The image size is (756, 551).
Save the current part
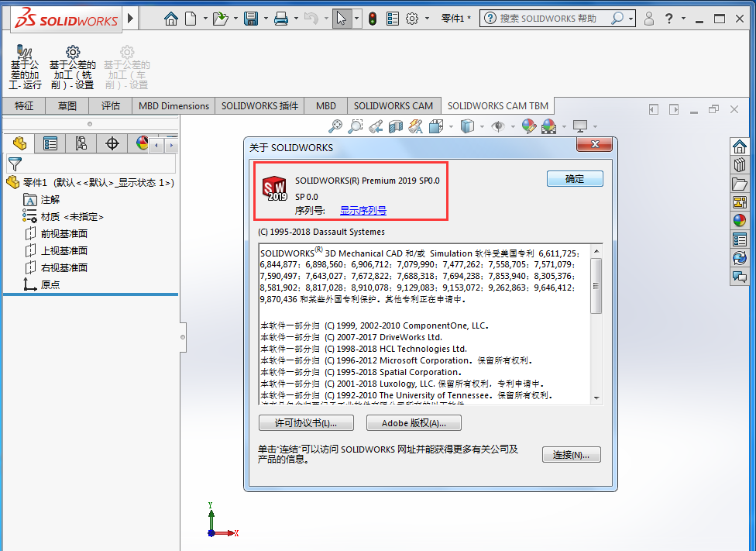pyautogui.click(x=251, y=19)
